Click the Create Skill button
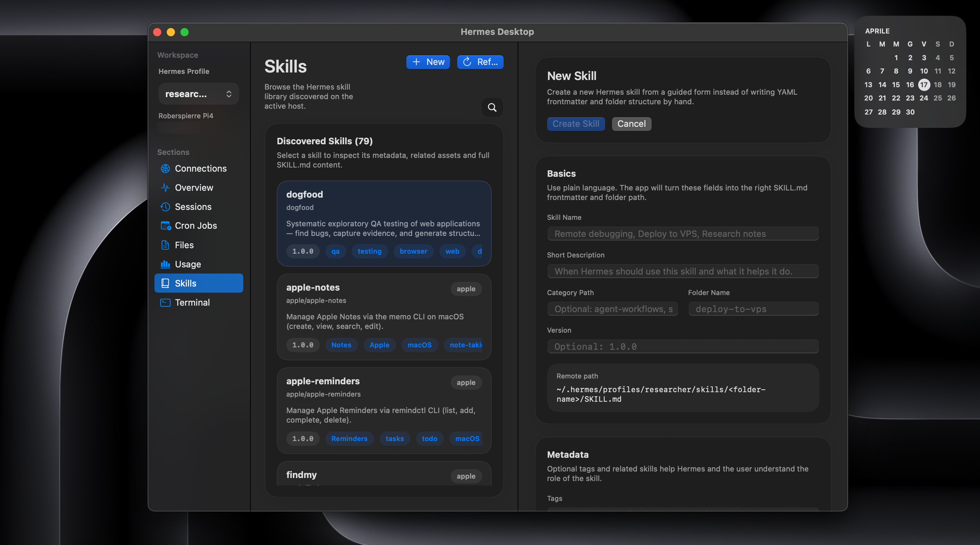980x545 pixels. [x=576, y=124]
